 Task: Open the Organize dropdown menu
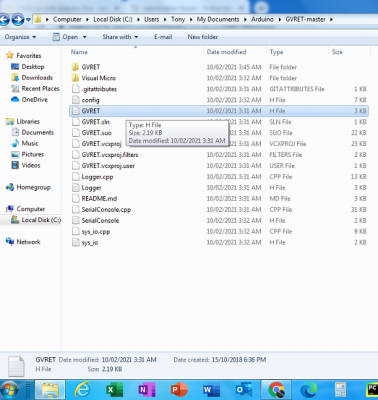point(20,37)
